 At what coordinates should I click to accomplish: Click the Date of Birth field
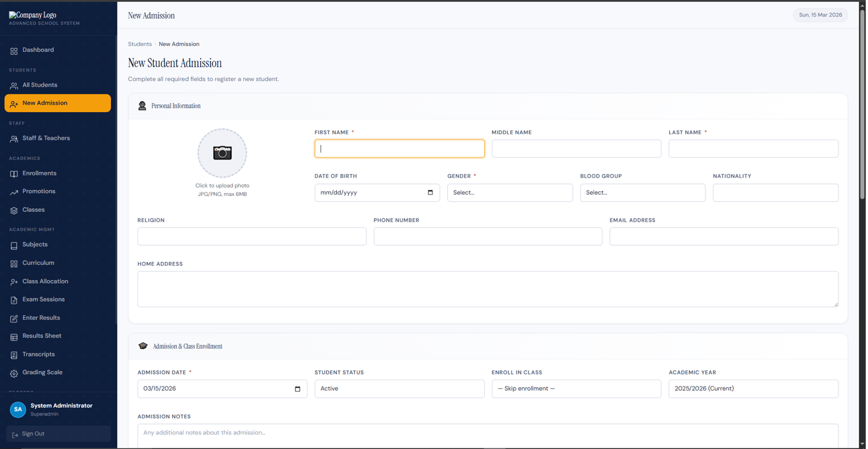[x=377, y=193]
